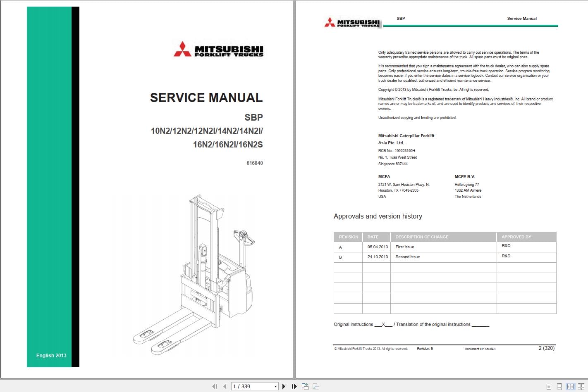This screenshot has width=588, height=392.
Task: Click the Document ID 616840 footer text
Action: point(480,349)
